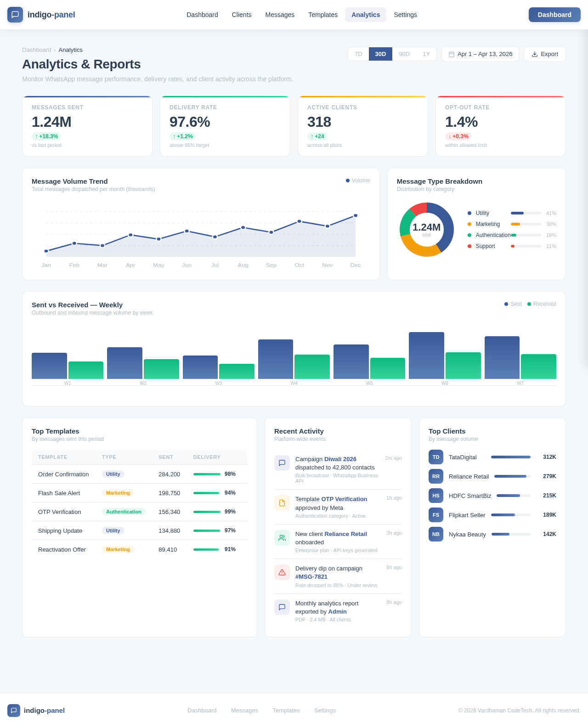Click the Dec data point on trend chart
Screen dimensions: 588x728
(x=356, y=215)
